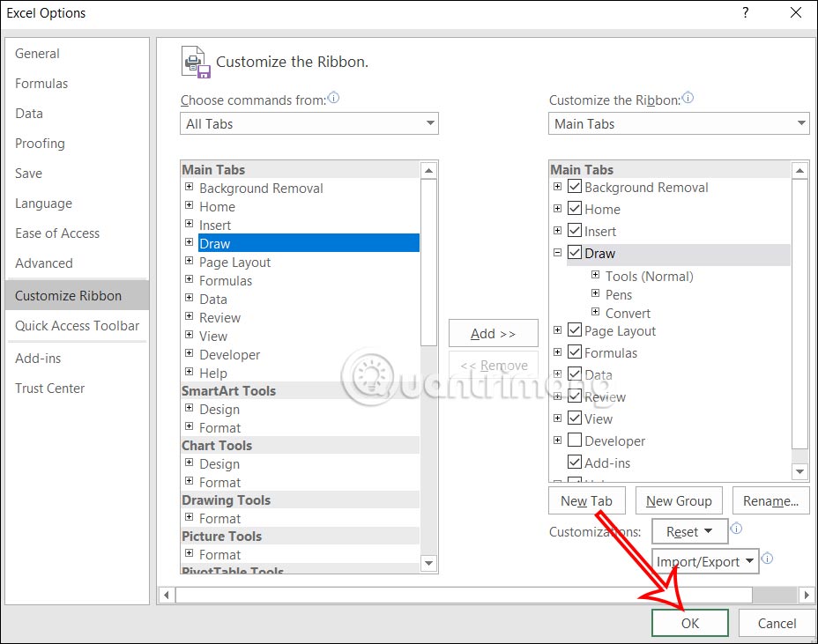Uncheck the View tab checkbox
The width and height of the screenshot is (818, 644).
[575, 418]
